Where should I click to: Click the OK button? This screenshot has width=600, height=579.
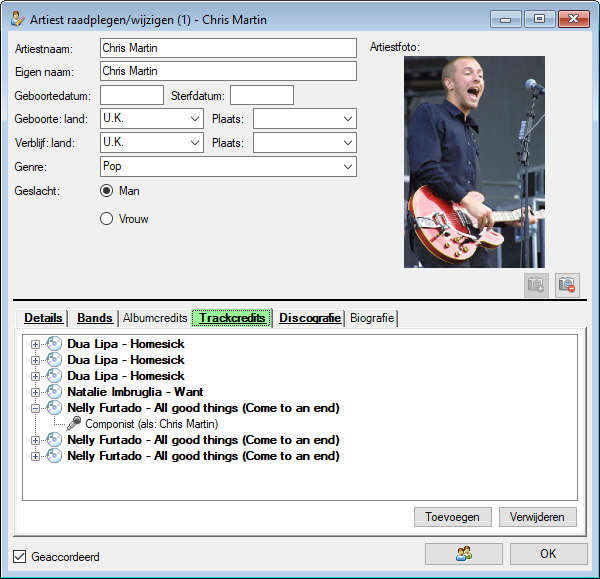[548, 554]
